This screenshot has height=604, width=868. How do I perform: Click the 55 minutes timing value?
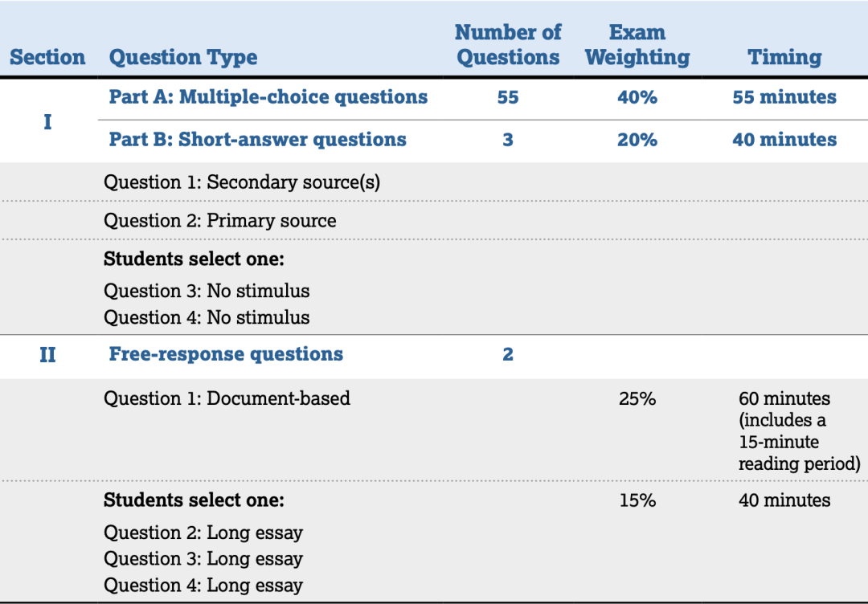click(x=784, y=97)
